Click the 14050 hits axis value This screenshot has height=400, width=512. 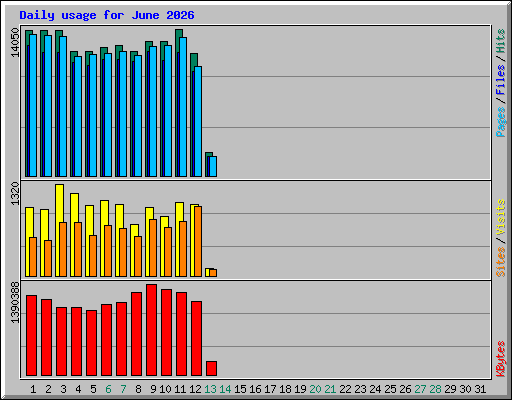(x=15, y=42)
